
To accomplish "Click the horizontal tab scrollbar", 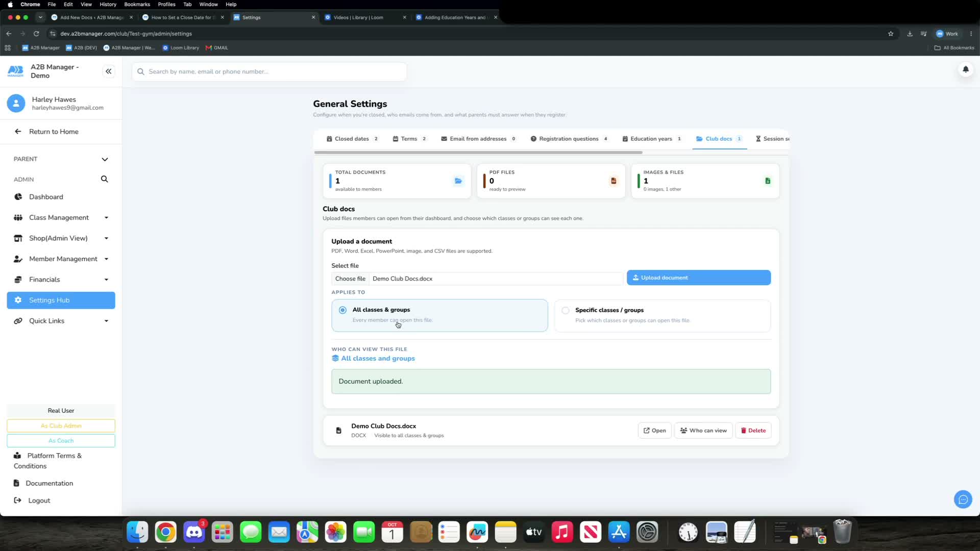I will pos(478,152).
